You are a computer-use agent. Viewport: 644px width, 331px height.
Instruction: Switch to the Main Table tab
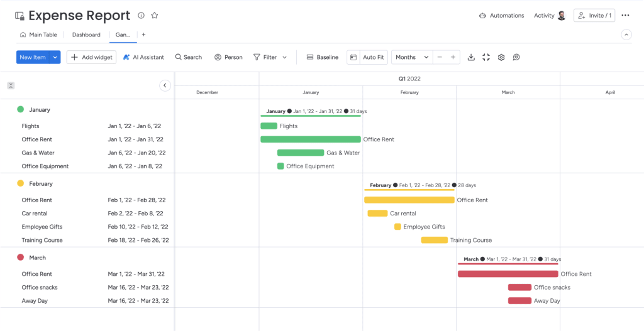[38, 35]
